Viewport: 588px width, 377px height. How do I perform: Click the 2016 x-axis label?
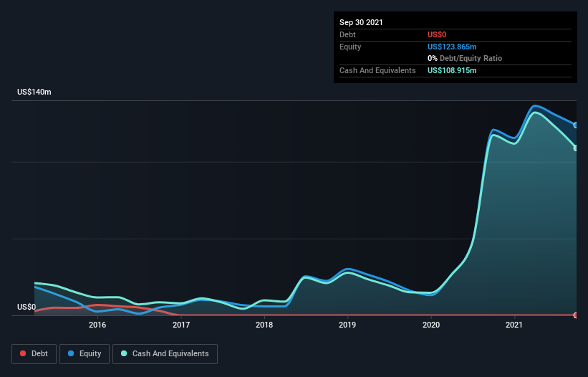pos(97,325)
